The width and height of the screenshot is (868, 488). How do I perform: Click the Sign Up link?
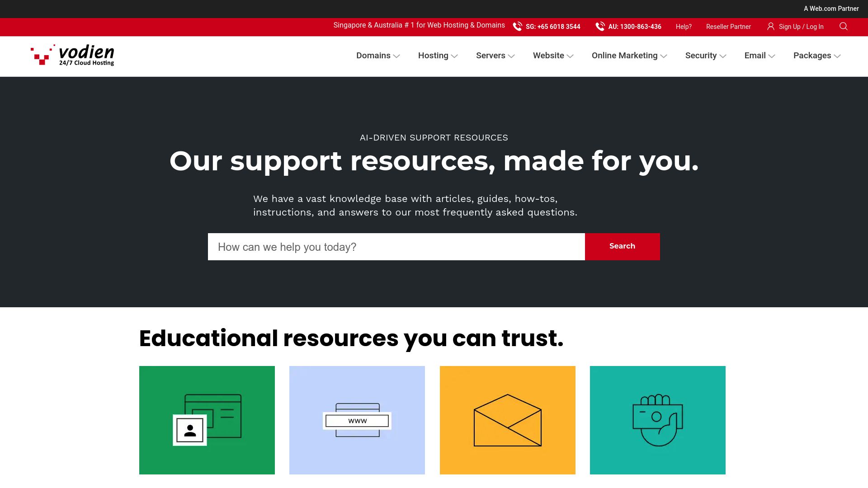coord(789,26)
